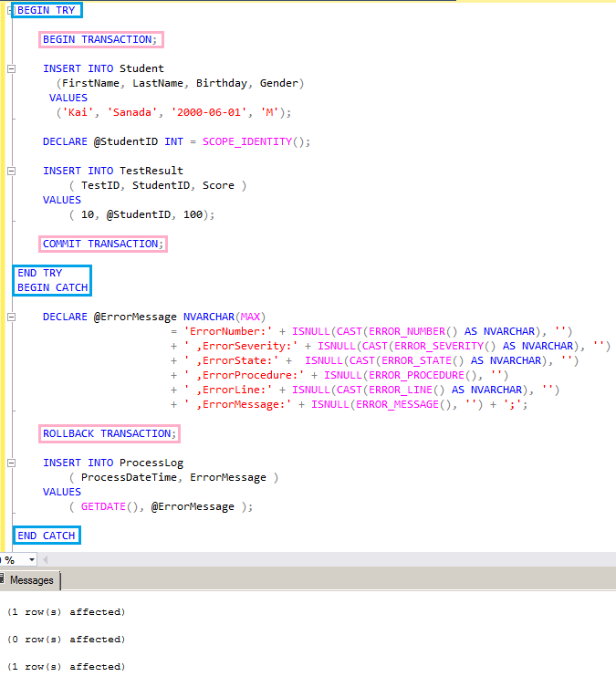Collapse the DECLARE @ErrorMessage statement

[x=11, y=317]
